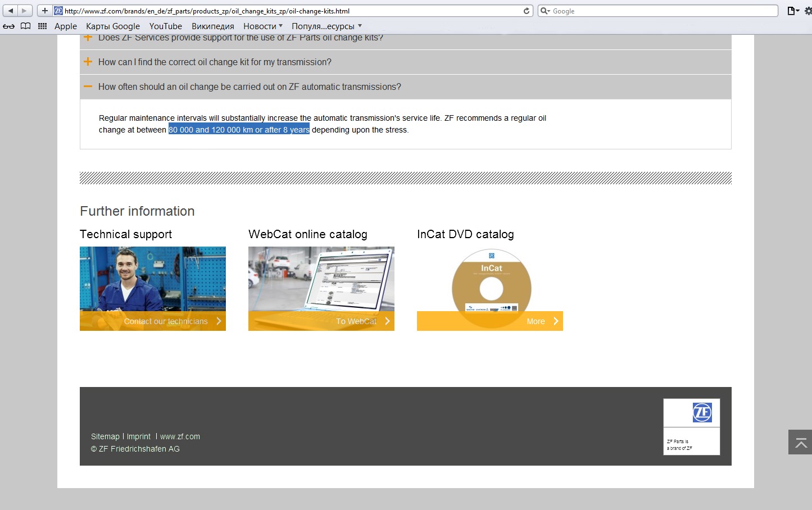
Task: Follow the Imprint footer link
Action: coord(139,436)
